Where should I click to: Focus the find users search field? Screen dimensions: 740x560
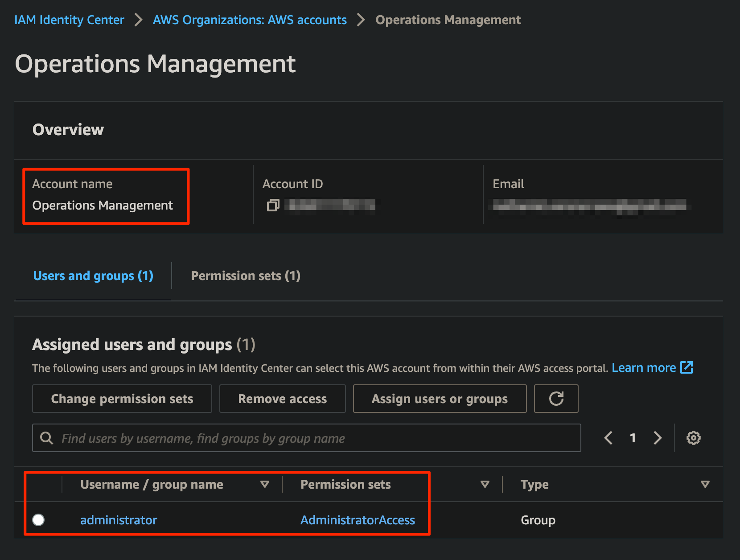pyautogui.click(x=307, y=438)
